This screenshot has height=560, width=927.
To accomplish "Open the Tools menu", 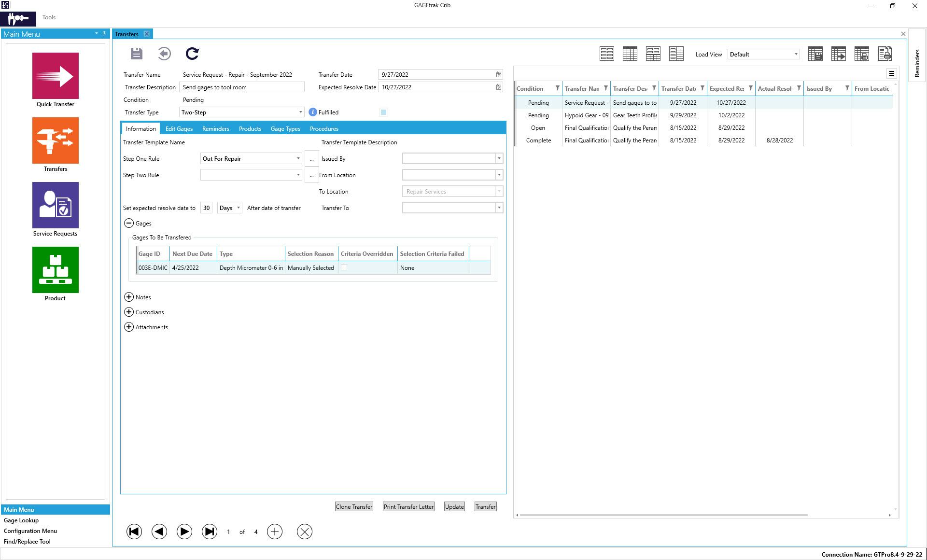I will click(49, 17).
